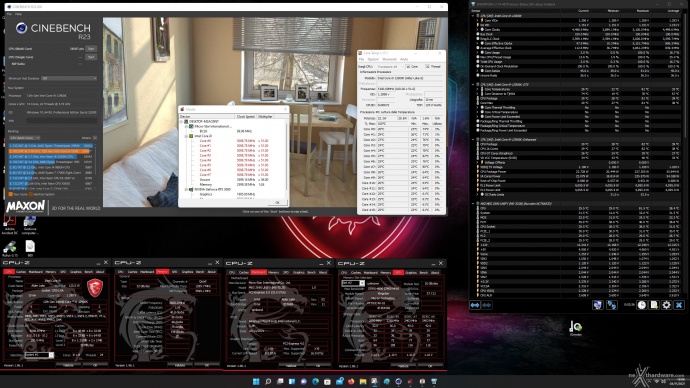Open Microsoft Edge from taskbar
This screenshot has height=388, width=690.
[316, 381]
